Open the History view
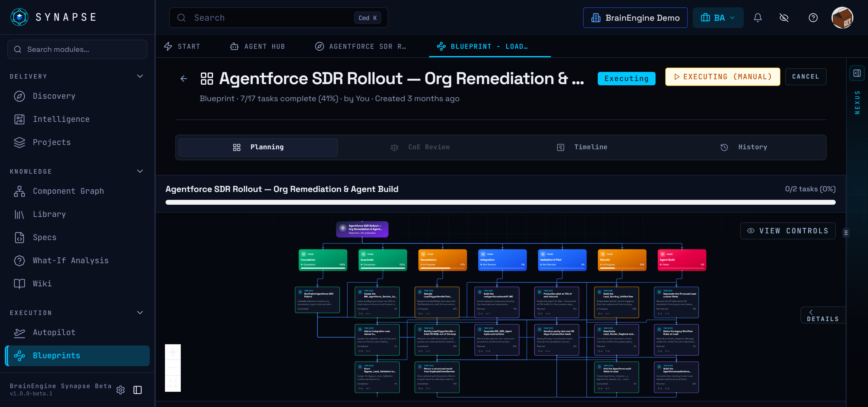868x407 pixels. point(744,147)
